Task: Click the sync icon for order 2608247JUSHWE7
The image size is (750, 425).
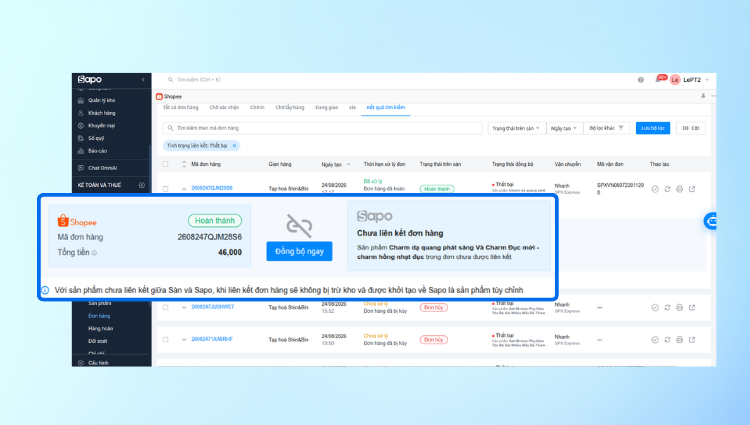Action: coord(667,307)
